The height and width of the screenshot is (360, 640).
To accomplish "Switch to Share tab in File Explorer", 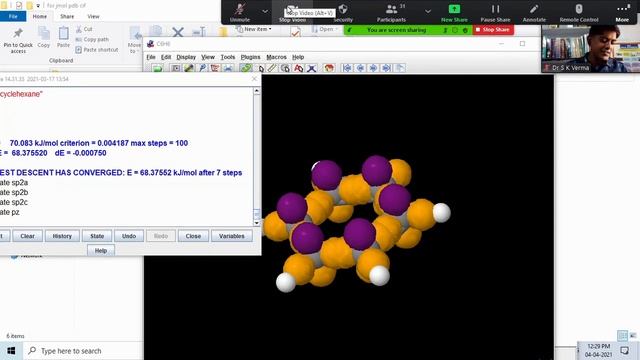I will (67, 16).
